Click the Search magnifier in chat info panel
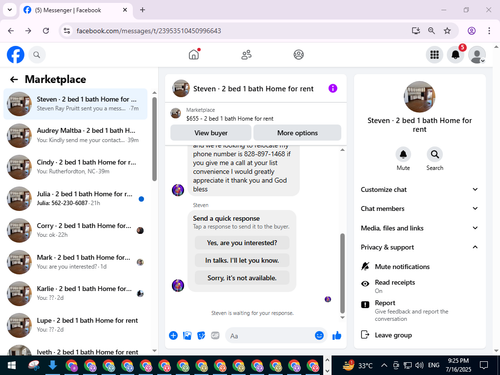 coord(435,154)
